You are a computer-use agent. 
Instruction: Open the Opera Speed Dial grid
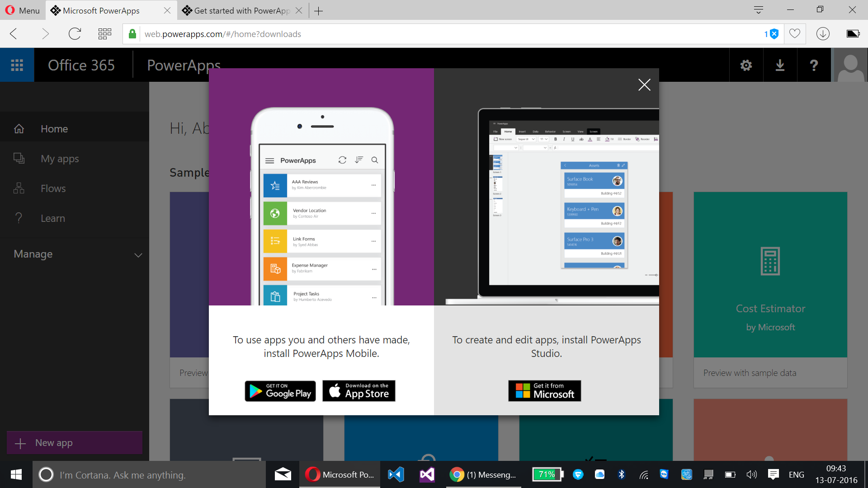click(x=105, y=34)
